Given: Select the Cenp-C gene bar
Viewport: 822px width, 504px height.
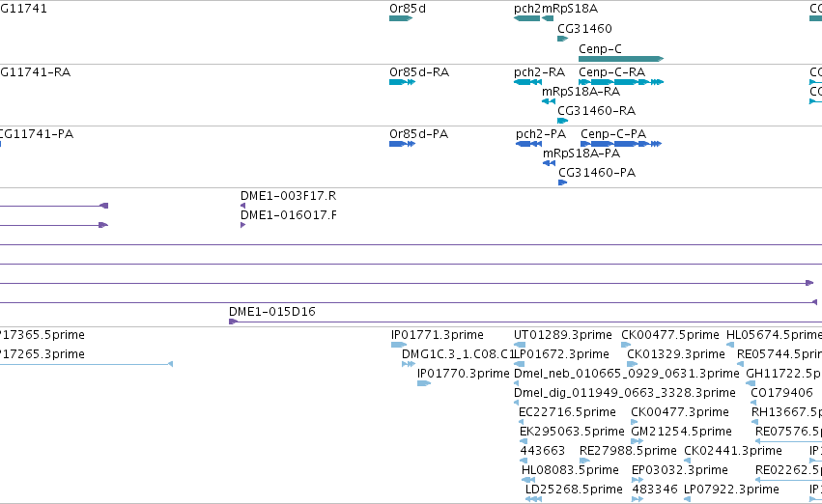Looking at the screenshot, I should (621, 59).
